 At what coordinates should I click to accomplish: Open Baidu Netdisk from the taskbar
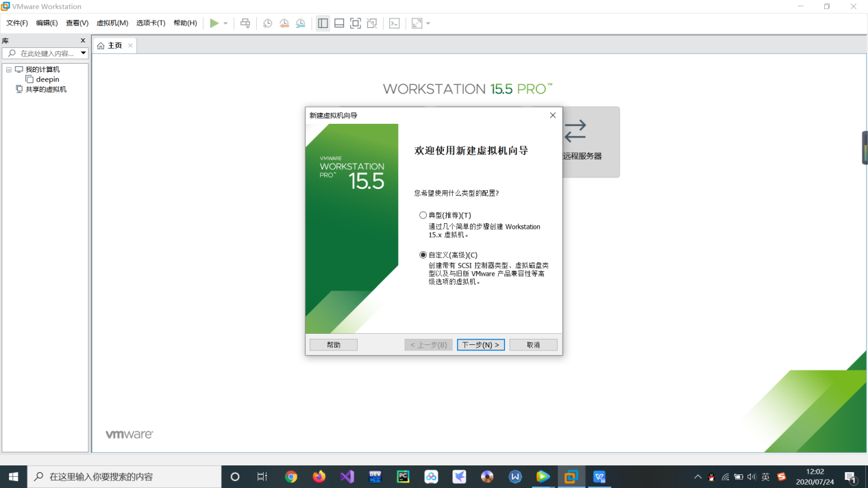431,476
